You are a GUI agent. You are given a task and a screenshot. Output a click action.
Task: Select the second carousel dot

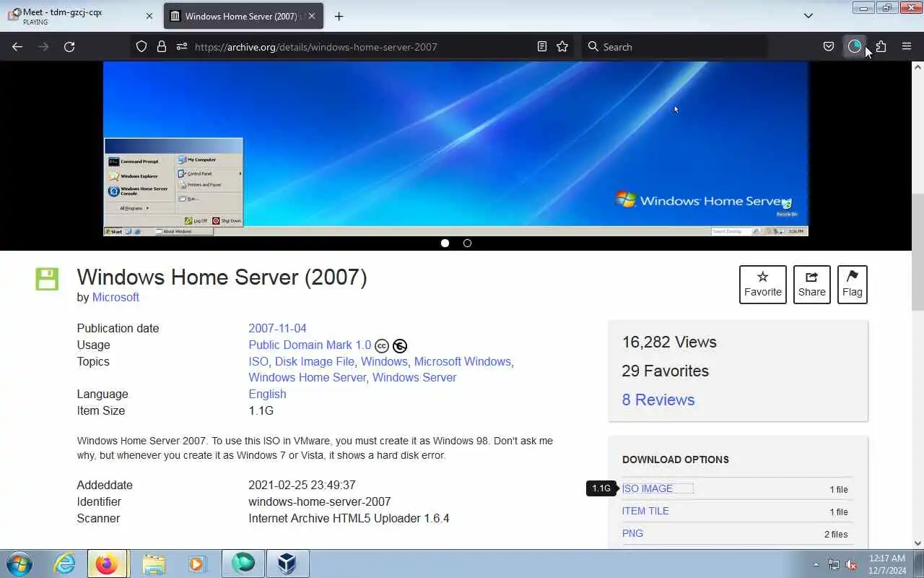[x=467, y=243]
